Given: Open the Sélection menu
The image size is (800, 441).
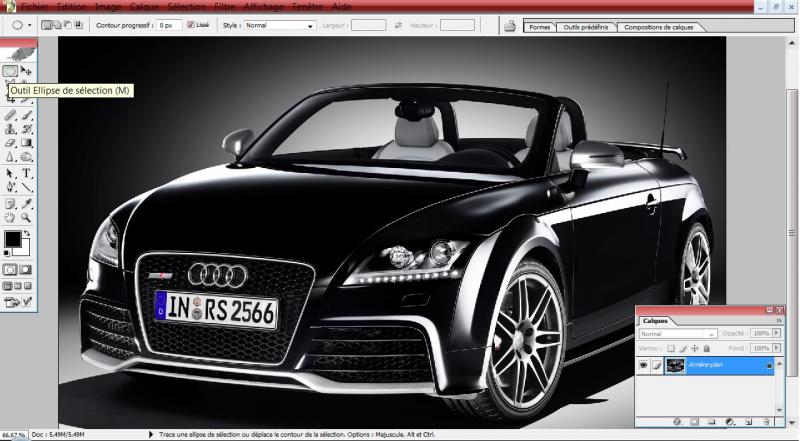Looking at the screenshot, I should click(187, 7).
